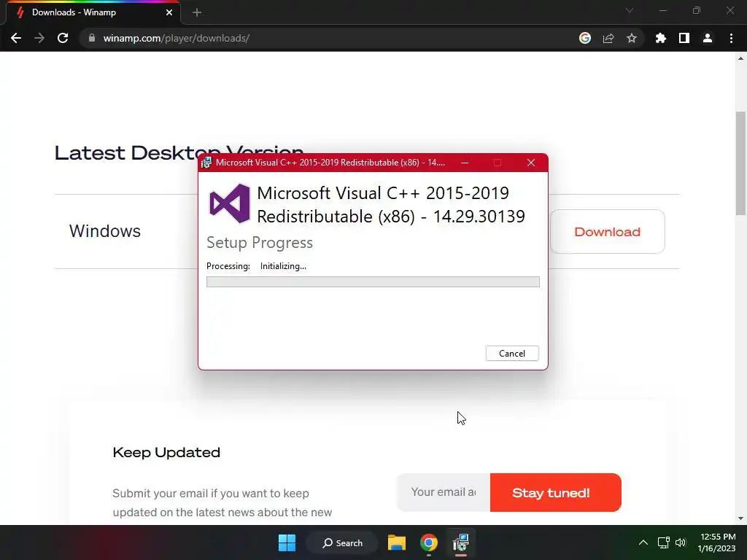The width and height of the screenshot is (747, 560).
Task: Click the address bar URL
Action: point(177,38)
